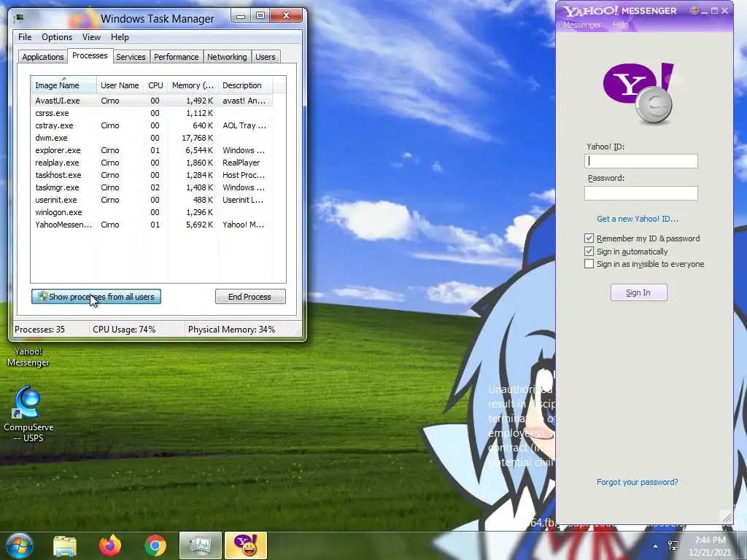Switch to Yahoo Messenger taskbar button
This screenshot has height=560, width=747.
[x=246, y=545]
